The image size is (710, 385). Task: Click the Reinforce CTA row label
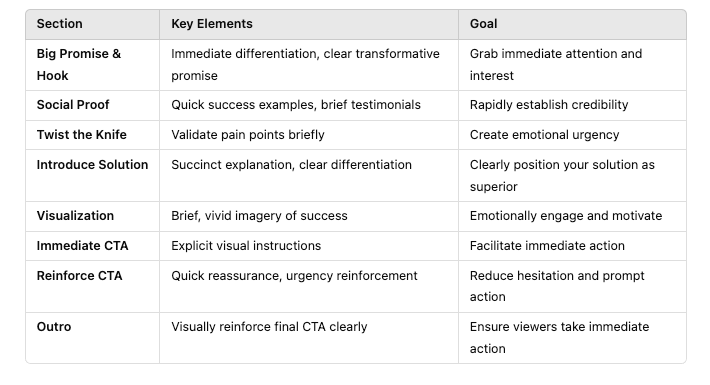pos(79,275)
